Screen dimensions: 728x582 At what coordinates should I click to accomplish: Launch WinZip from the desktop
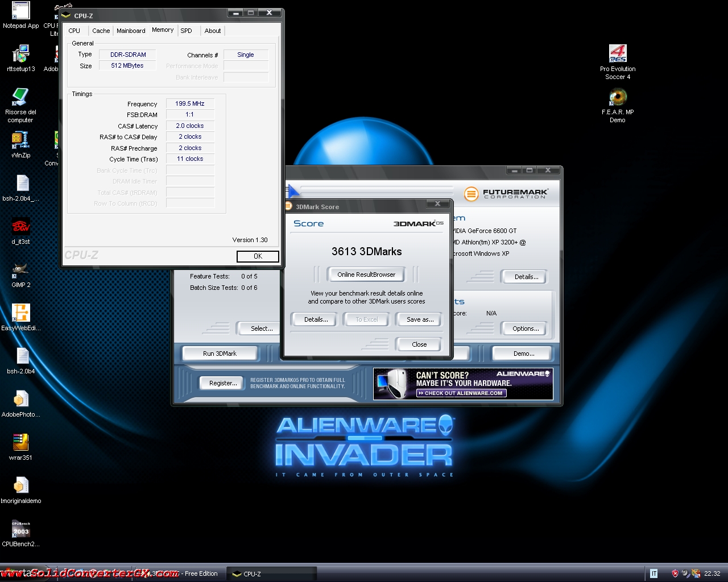[20, 145]
